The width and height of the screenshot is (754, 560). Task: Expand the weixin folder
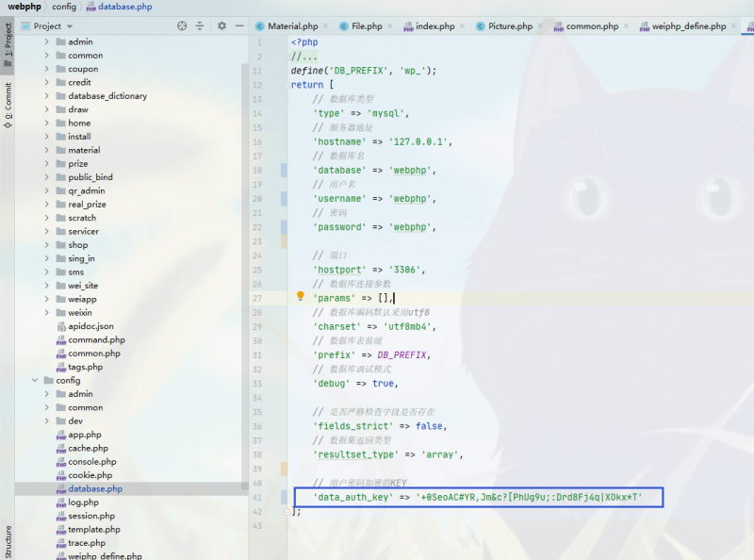(45, 312)
